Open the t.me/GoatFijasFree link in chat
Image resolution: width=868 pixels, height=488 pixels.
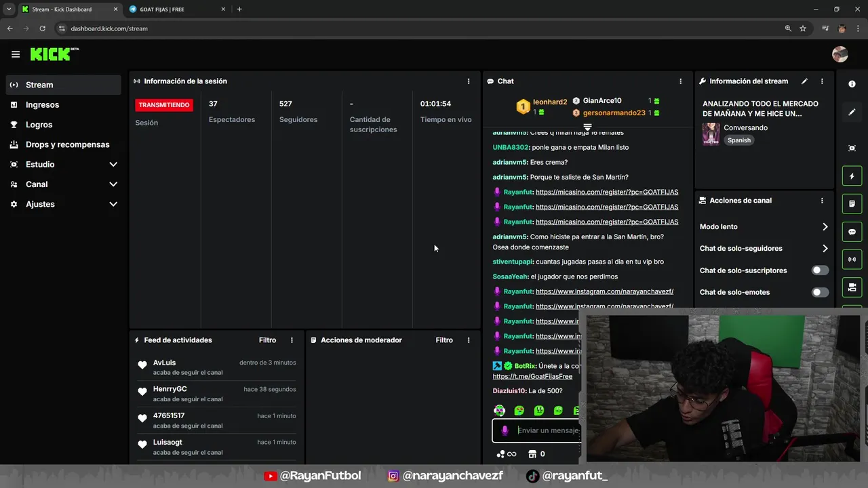point(532,376)
